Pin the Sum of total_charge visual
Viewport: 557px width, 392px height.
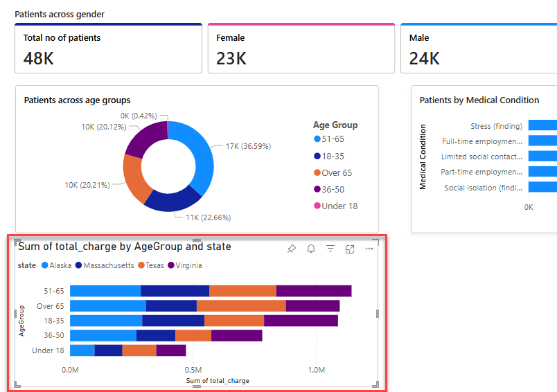point(291,249)
